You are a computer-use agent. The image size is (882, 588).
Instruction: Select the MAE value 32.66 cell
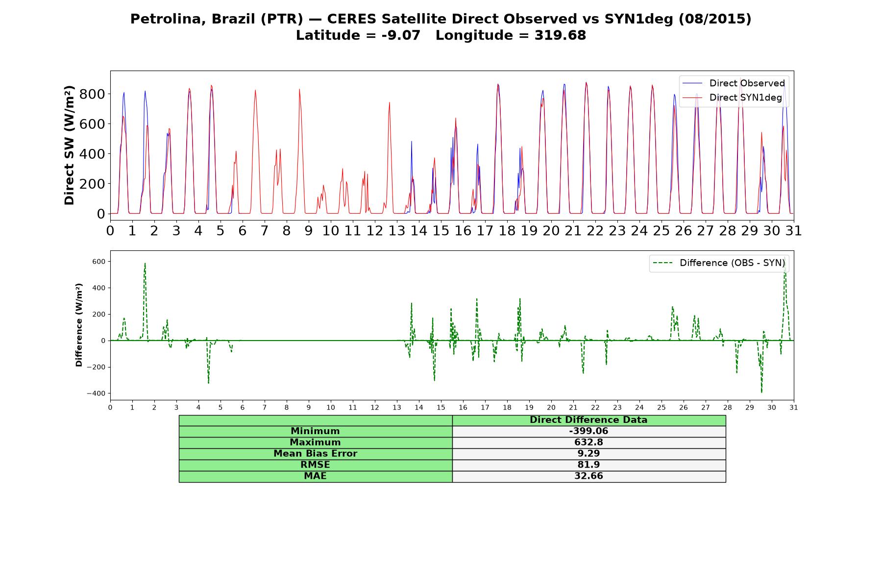pyautogui.click(x=589, y=476)
